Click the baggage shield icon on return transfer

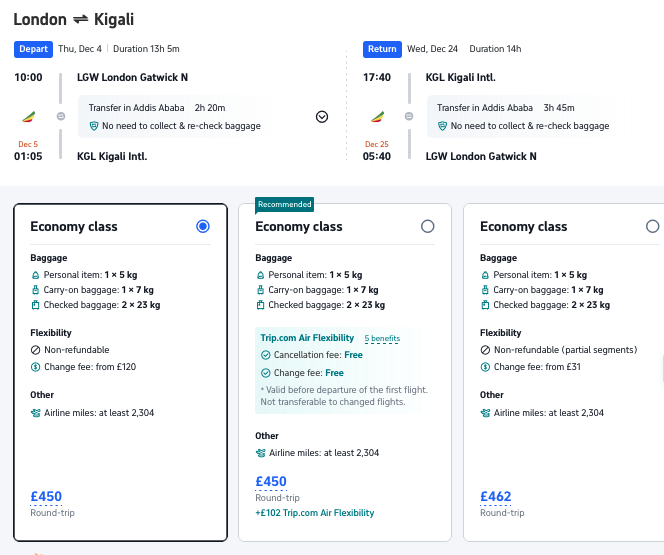click(x=443, y=126)
